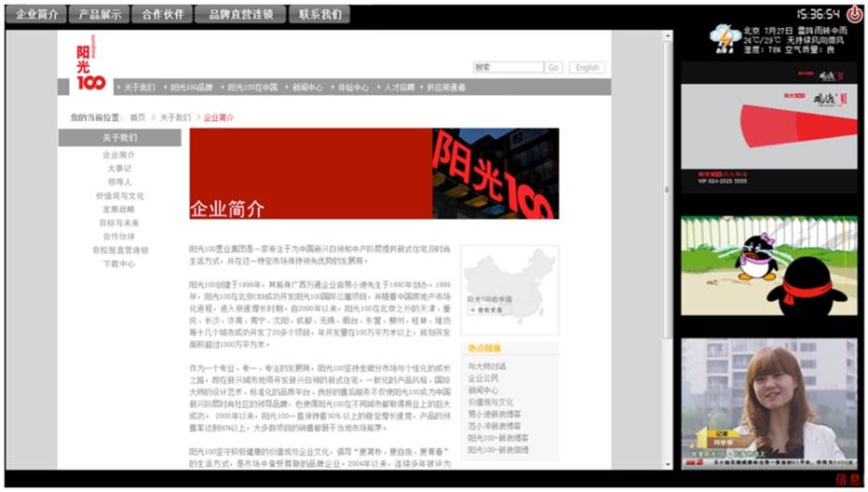
Task: Open the 联系我们 tab
Action: pyautogui.click(x=320, y=15)
